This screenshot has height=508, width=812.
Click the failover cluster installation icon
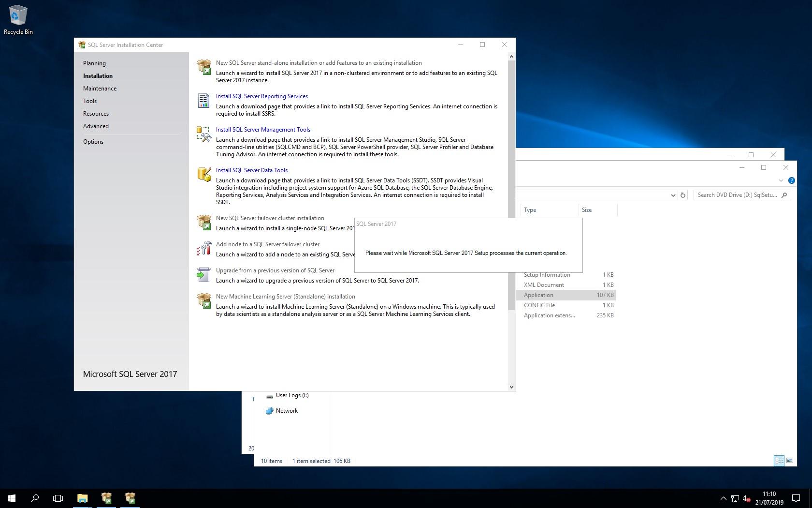[x=204, y=223]
